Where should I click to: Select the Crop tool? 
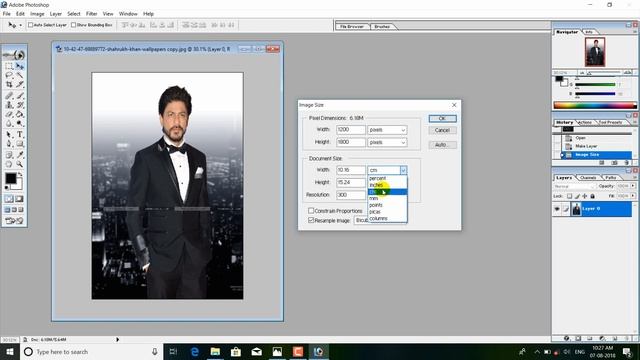click(9, 84)
